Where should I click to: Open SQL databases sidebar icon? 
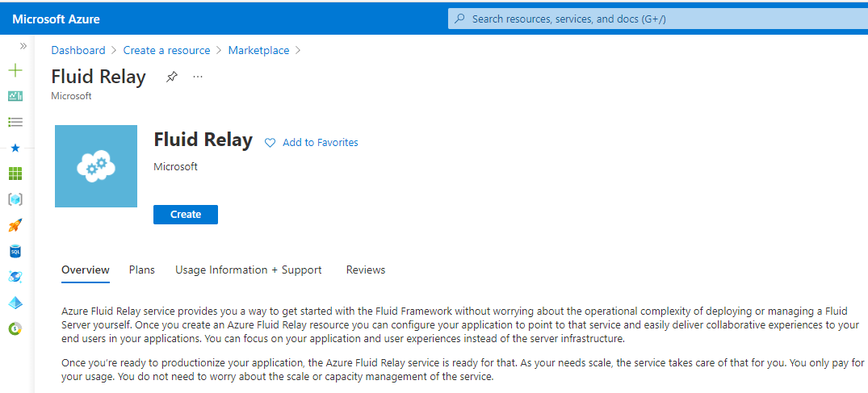click(x=15, y=251)
